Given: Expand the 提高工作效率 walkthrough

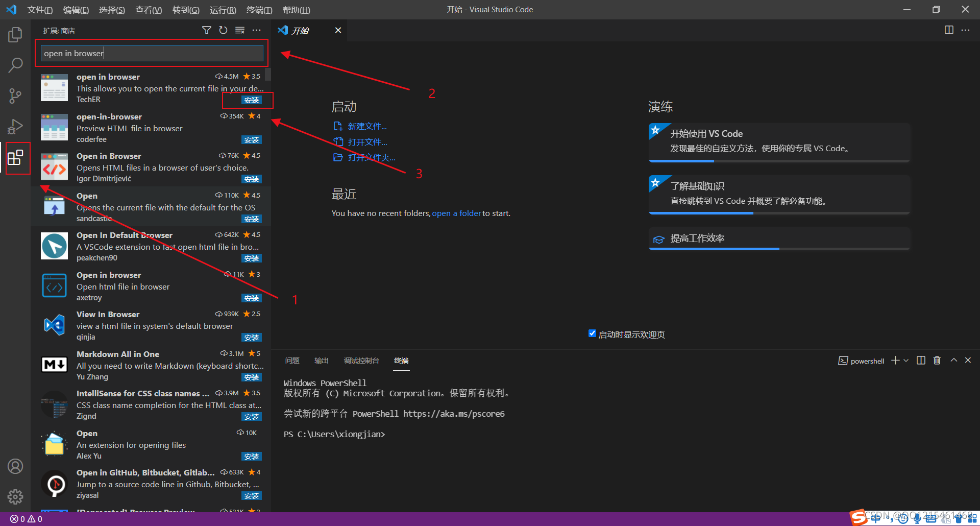Looking at the screenshot, I should [x=779, y=238].
